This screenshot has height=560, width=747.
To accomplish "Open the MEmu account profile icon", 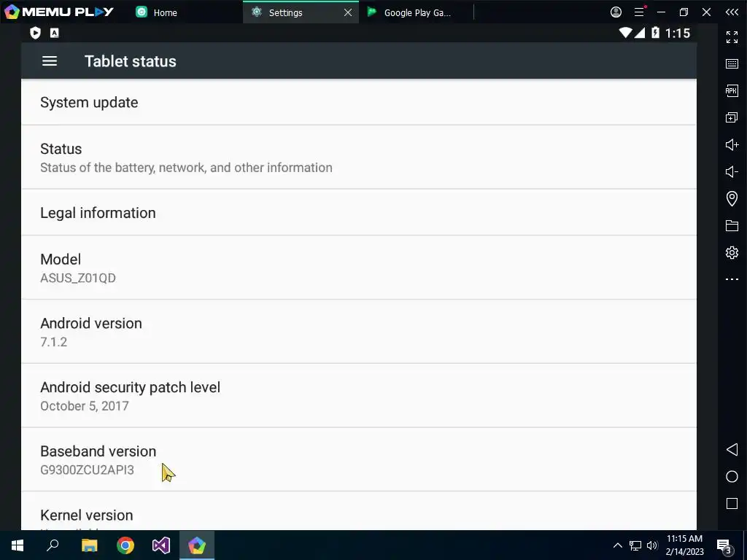I will tap(616, 12).
